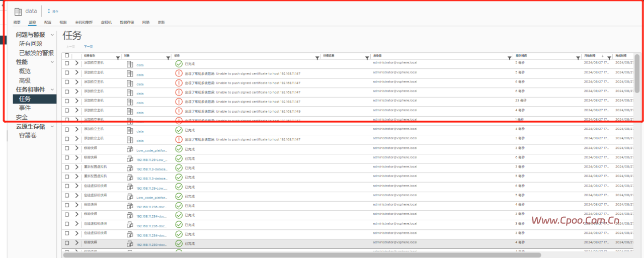This screenshot has height=258, width=644.
Task: Click the VM icon in the 移除快照 192.168.11.29-Low row
Action: (130, 159)
